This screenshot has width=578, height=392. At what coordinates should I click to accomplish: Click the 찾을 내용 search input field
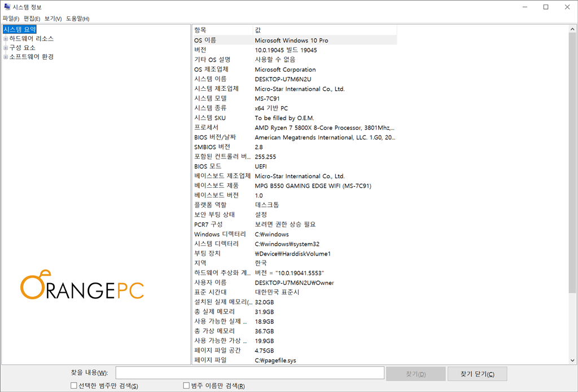[x=250, y=373]
